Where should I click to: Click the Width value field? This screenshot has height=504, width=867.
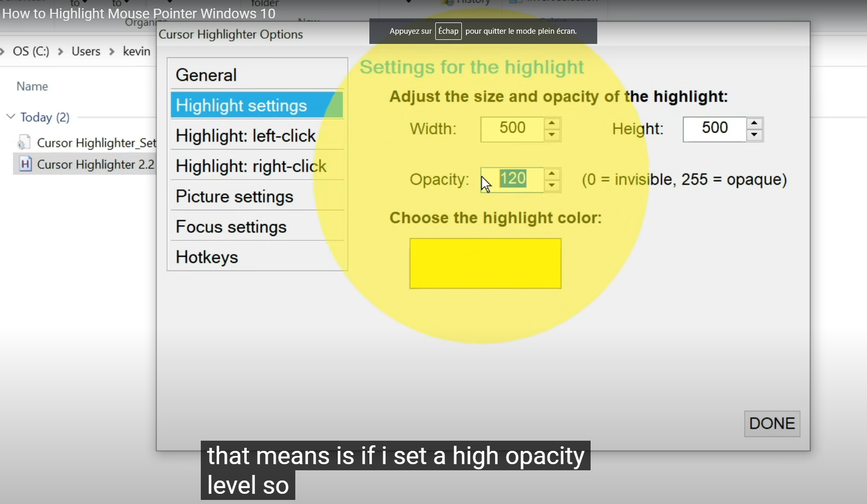512,129
